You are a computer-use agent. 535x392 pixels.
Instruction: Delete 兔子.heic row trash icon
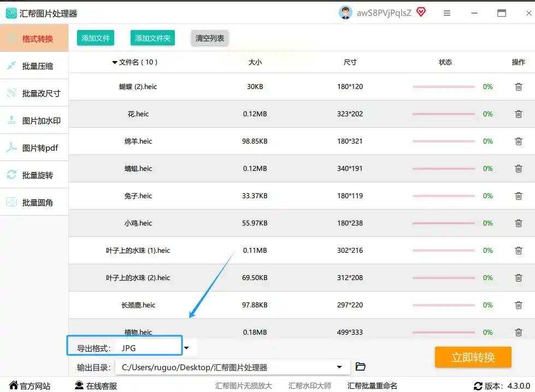[518, 195]
